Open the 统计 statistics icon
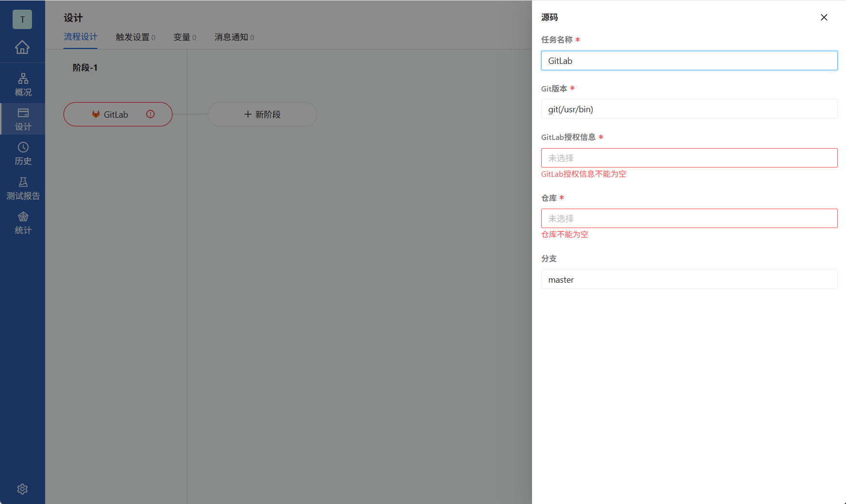Screen dimensions: 846x504 (22, 223)
